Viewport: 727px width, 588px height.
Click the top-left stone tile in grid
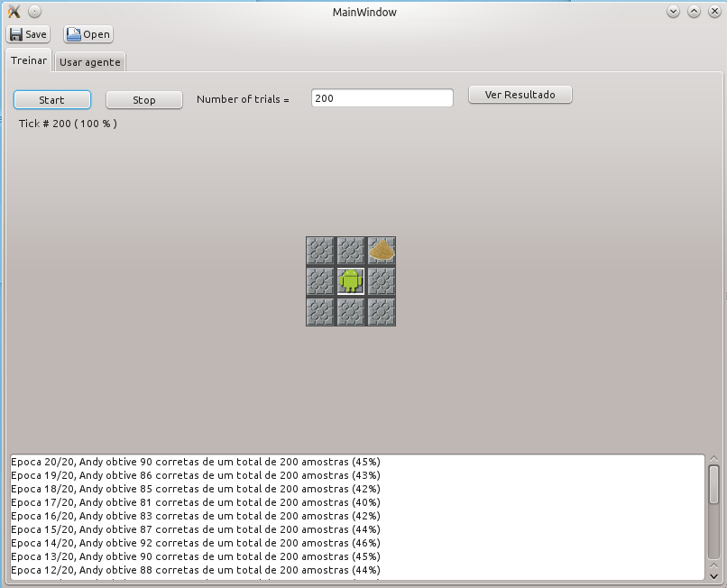(x=320, y=251)
